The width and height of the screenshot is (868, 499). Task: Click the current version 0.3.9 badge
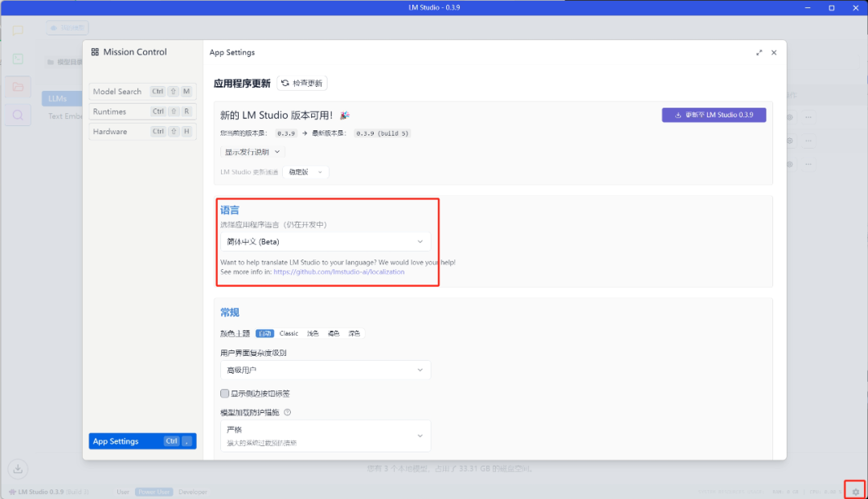point(286,133)
